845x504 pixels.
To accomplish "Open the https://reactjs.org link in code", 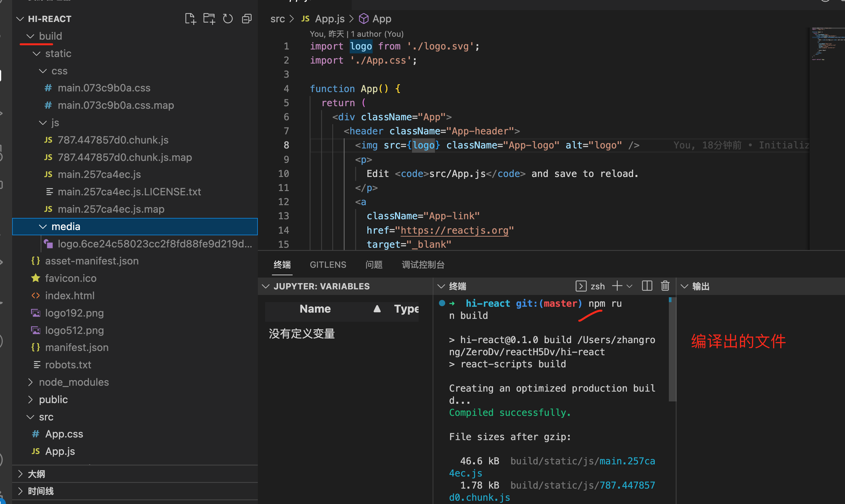I will (x=454, y=230).
